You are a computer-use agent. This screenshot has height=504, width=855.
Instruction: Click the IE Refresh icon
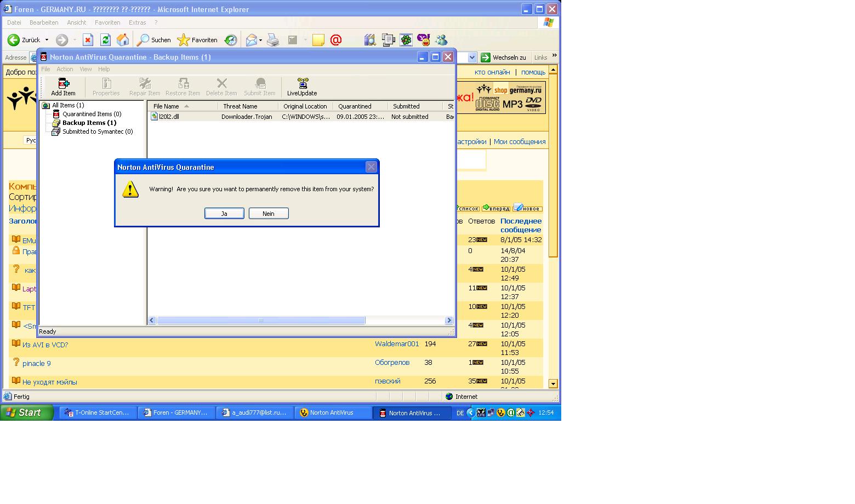[105, 40]
